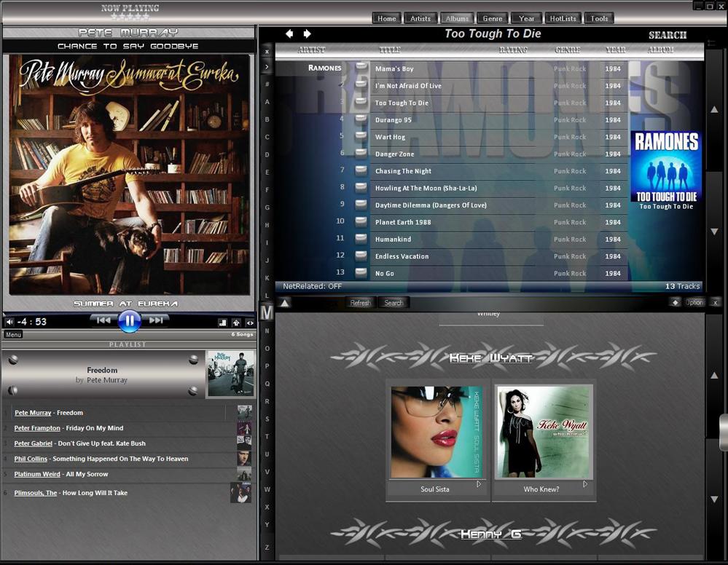Screen dimensions: 728x565
Task: Sort by the ALBUM column header
Action: [x=660, y=50]
